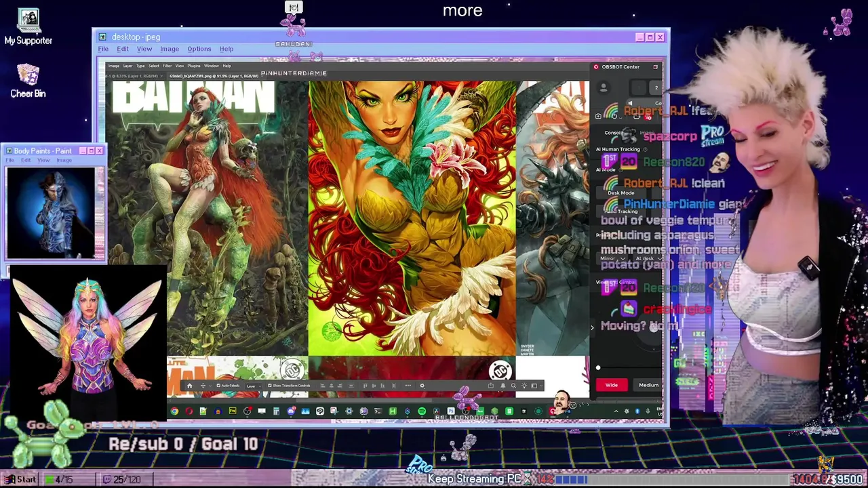Open My Supporter desktop icon
Viewport: 868px width, 488px height.
[x=28, y=27]
